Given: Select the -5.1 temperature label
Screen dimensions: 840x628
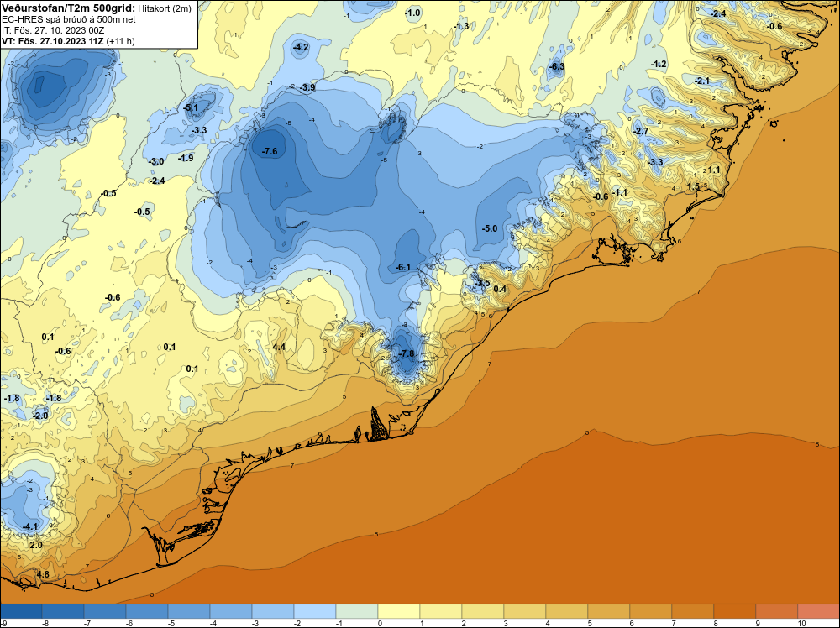Looking at the screenshot, I should 190,107.
